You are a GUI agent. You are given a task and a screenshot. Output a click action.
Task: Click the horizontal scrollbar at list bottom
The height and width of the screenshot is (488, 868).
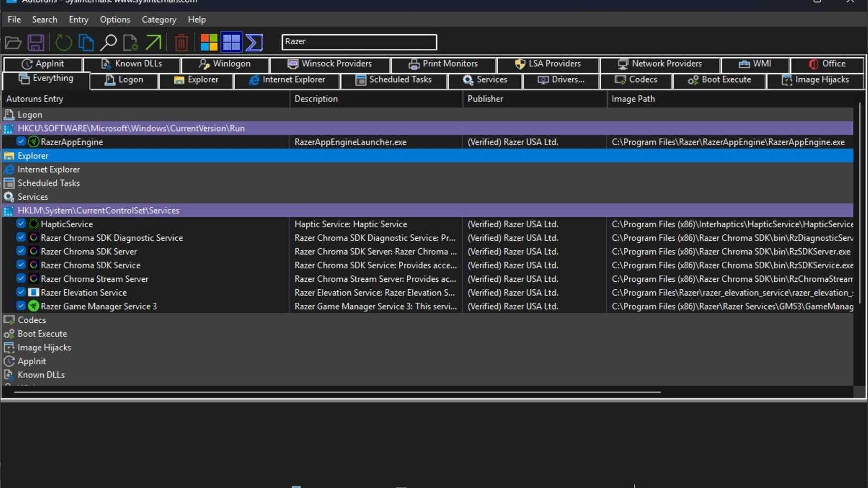pyautogui.click(x=337, y=392)
